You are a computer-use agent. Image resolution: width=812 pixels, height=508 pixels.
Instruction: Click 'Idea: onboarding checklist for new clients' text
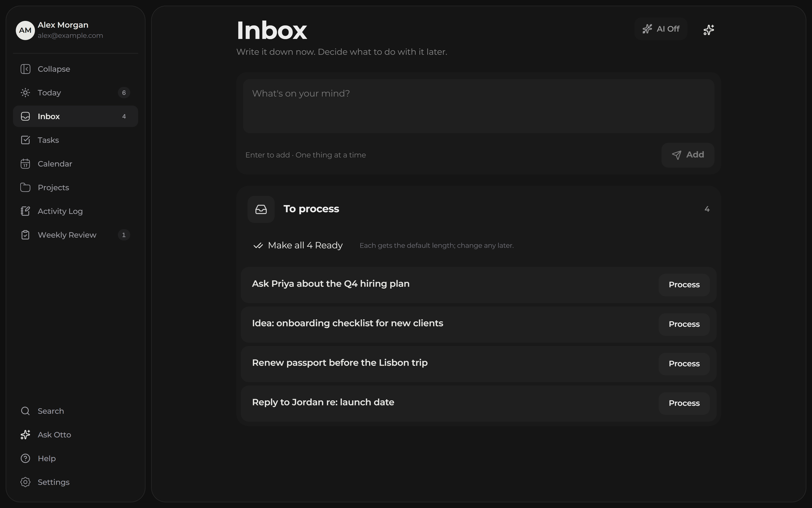(348, 323)
